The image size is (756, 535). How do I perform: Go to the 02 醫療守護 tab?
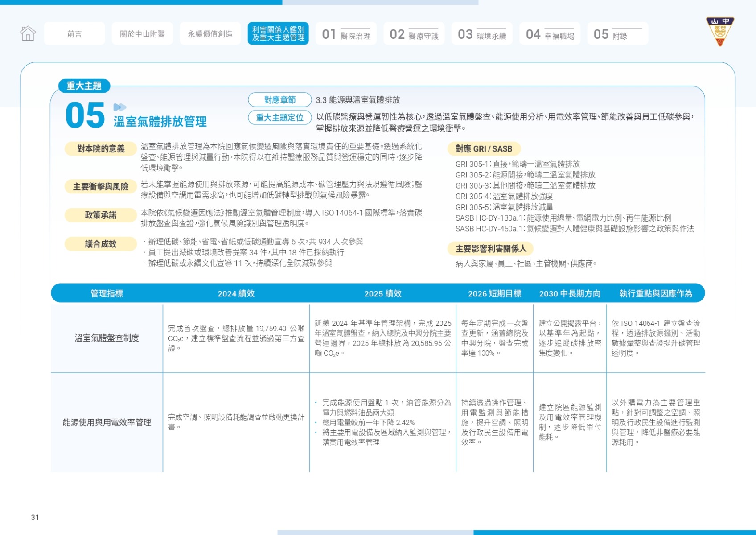pyautogui.click(x=414, y=34)
